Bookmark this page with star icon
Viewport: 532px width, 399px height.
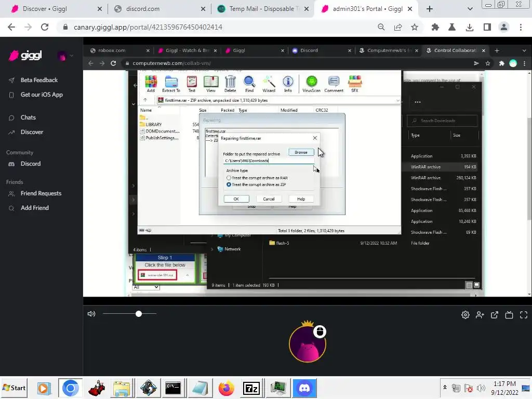tap(414, 27)
